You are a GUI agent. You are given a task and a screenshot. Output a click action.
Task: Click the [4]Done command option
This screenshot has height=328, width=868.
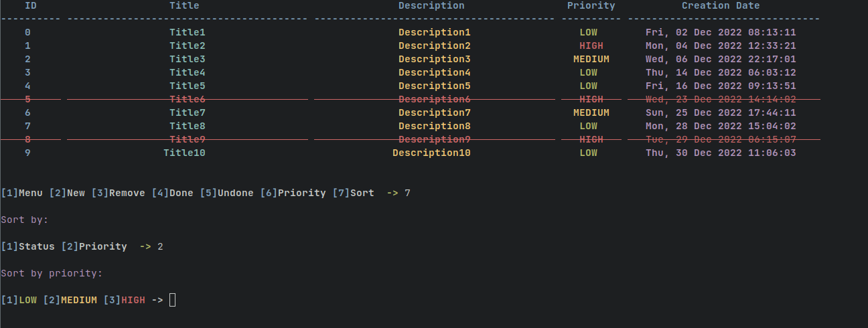coord(172,193)
